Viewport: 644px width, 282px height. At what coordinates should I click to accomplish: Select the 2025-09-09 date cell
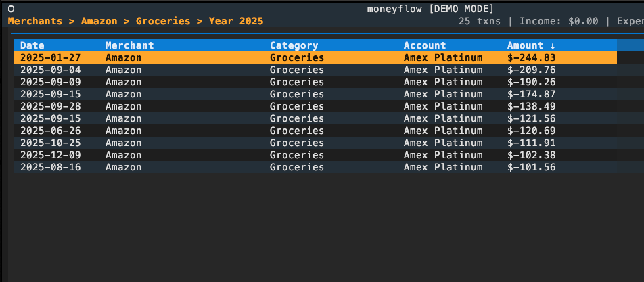tap(51, 82)
